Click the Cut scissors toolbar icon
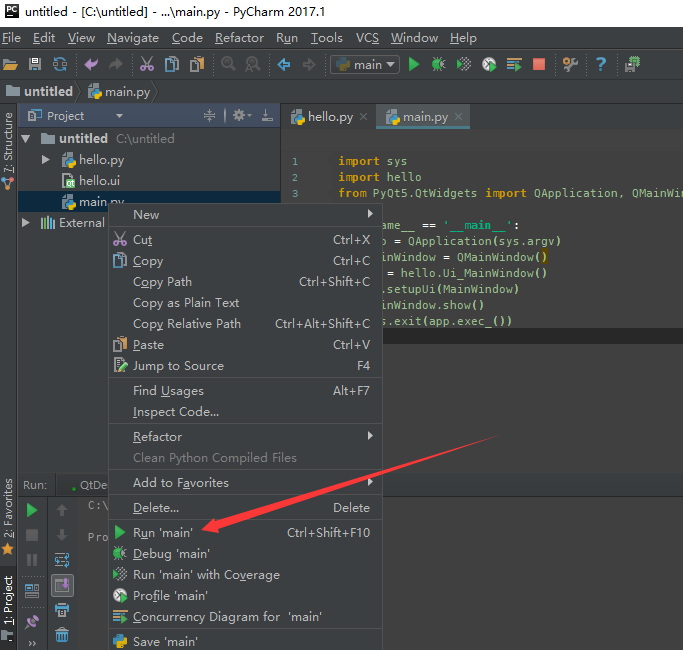The width and height of the screenshot is (683, 650). click(147, 65)
